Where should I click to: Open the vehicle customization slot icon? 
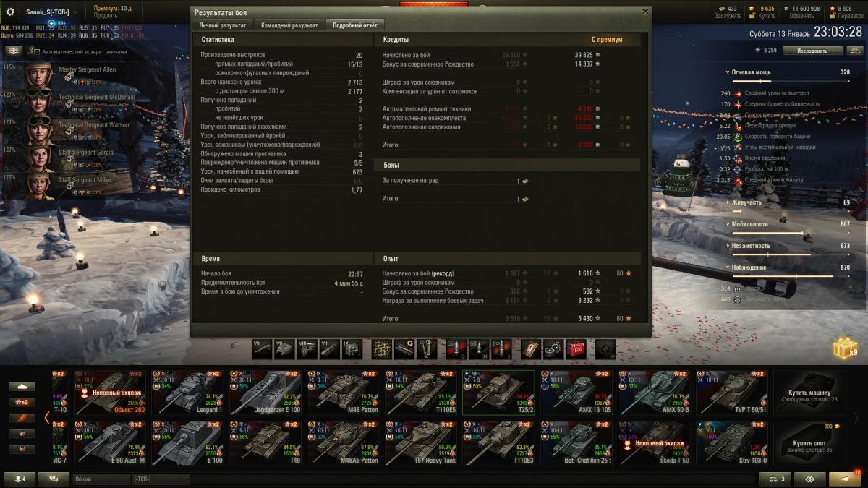point(605,348)
